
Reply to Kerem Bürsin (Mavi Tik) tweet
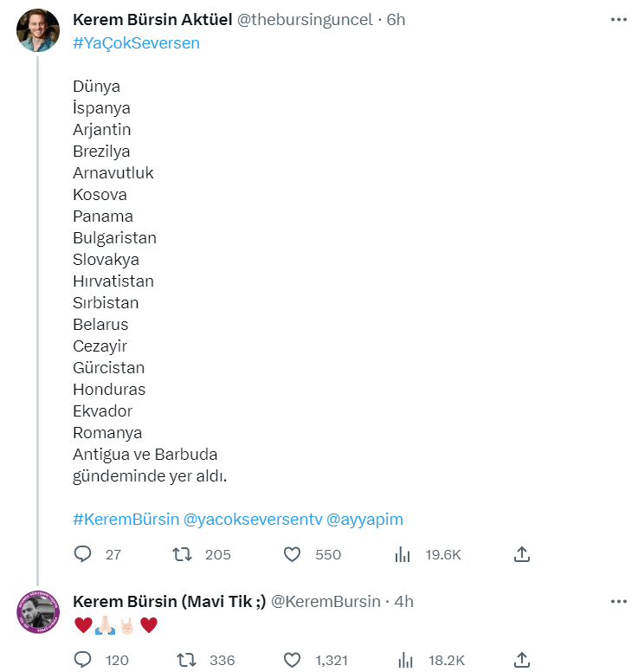point(83,660)
